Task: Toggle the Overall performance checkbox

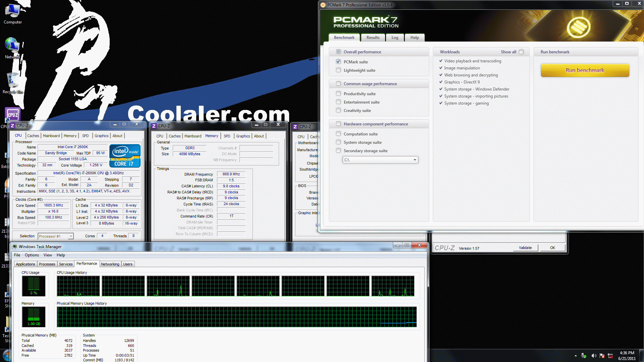Action: point(338,52)
